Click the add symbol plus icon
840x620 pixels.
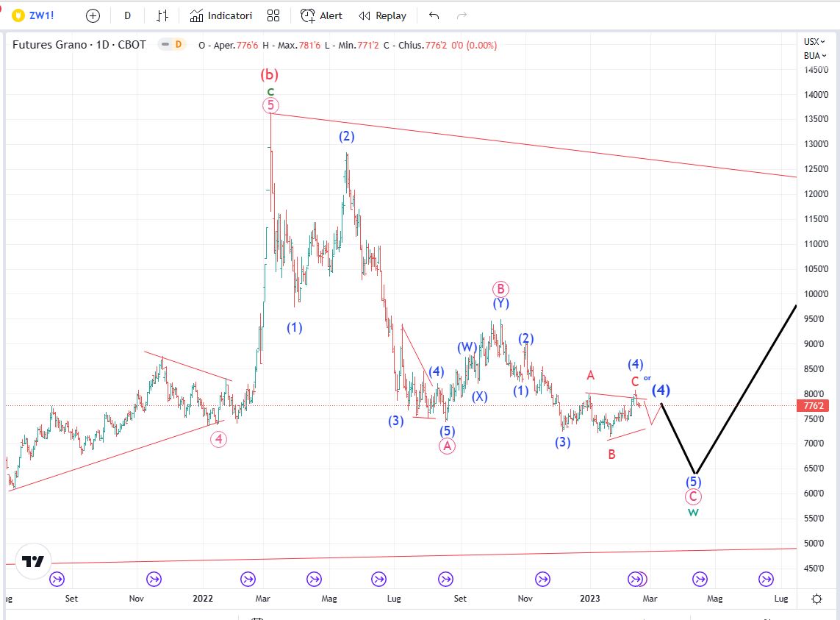click(x=93, y=15)
